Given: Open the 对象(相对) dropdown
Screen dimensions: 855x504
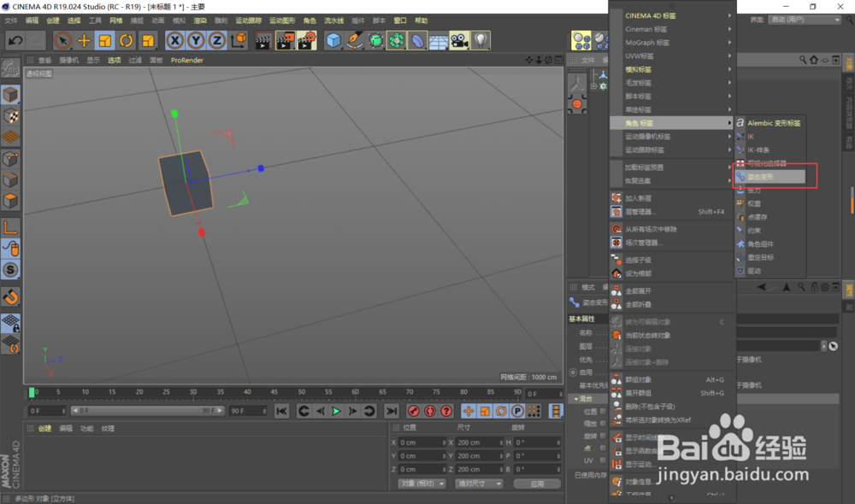Looking at the screenshot, I should pos(422,483).
